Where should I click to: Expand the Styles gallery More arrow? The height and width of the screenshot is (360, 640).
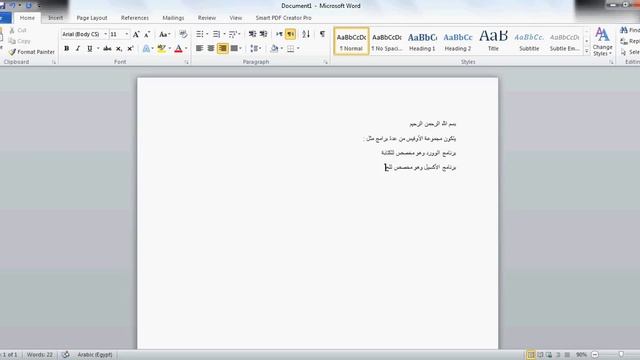587,51
